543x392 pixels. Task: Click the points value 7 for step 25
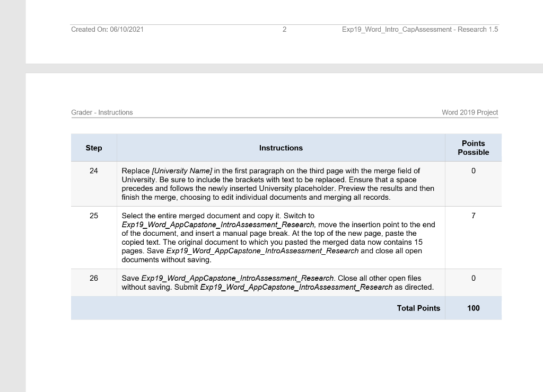[473, 216]
